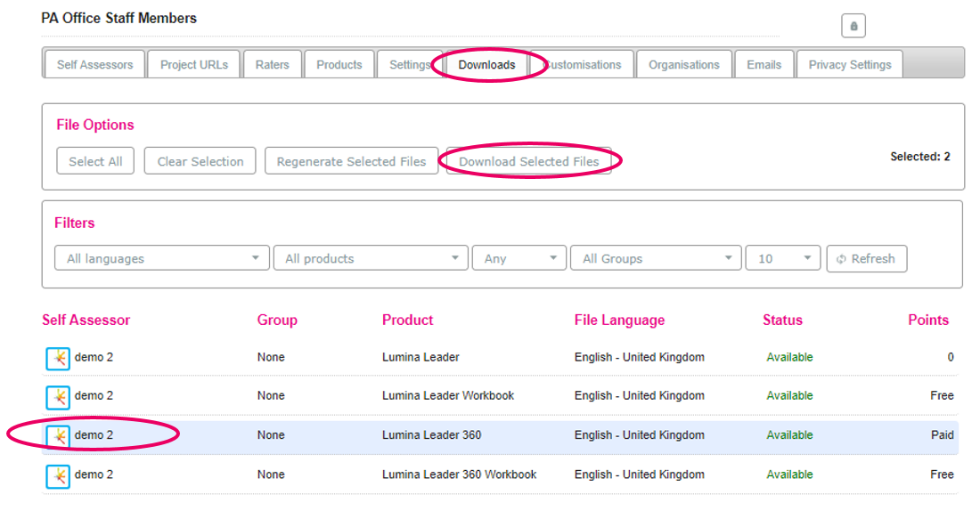Click demo 2 in the Lumina Leader 360 row
This screenshot has height=511, width=980.
point(94,434)
